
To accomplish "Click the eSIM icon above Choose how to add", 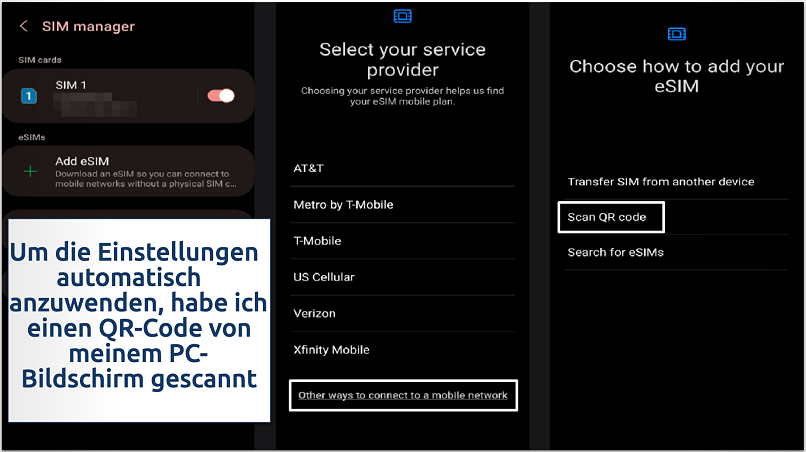I will click(676, 34).
